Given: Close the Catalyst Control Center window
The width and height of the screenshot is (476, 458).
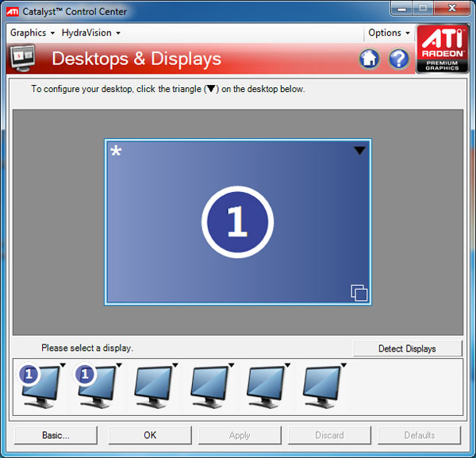Looking at the screenshot, I should coord(452,9).
